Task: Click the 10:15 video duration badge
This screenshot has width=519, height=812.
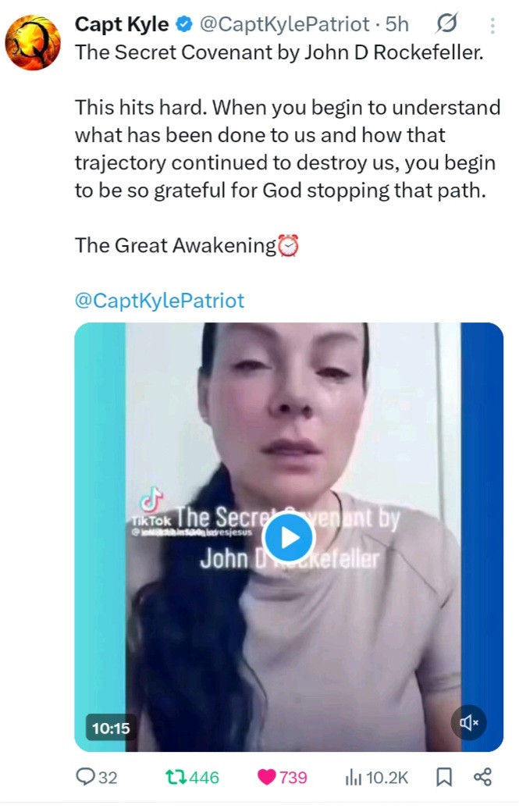Action: pyautogui.click(x=111, y=728)
